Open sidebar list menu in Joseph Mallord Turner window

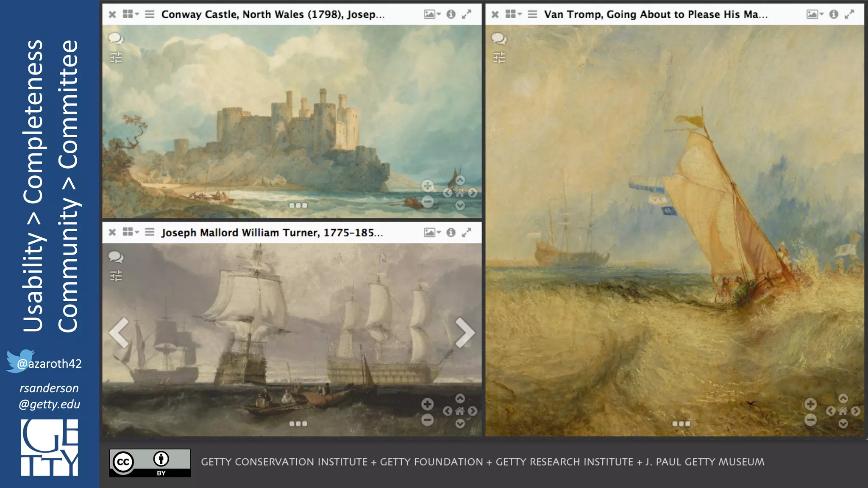coord(150,233)
